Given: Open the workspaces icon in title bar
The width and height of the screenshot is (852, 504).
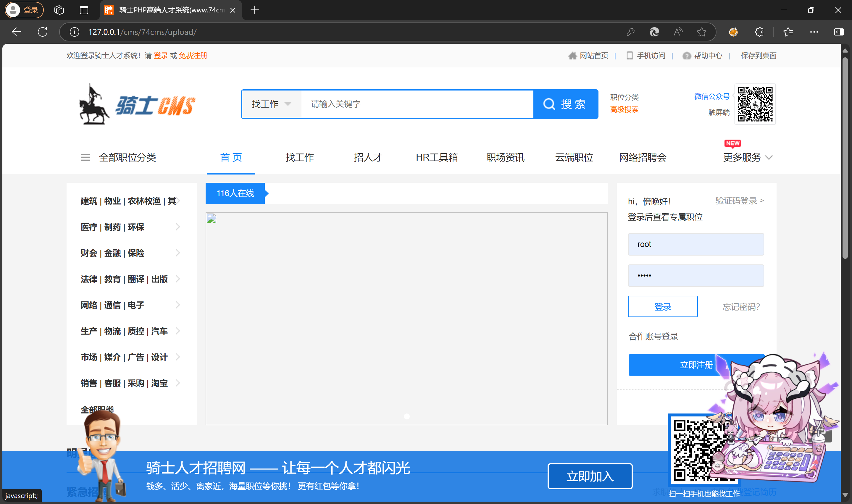Looking at the screenshot, I should 59,10.
